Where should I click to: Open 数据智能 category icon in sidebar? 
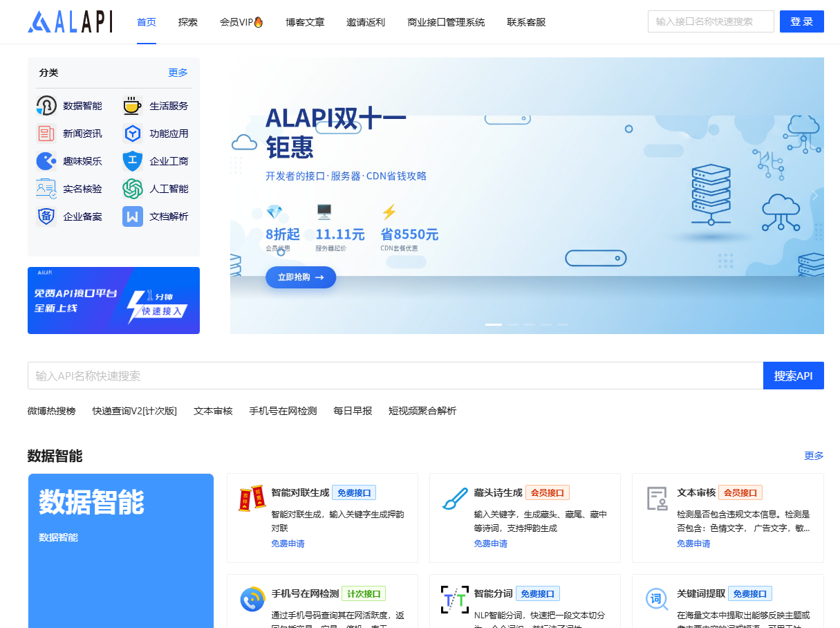46,106
